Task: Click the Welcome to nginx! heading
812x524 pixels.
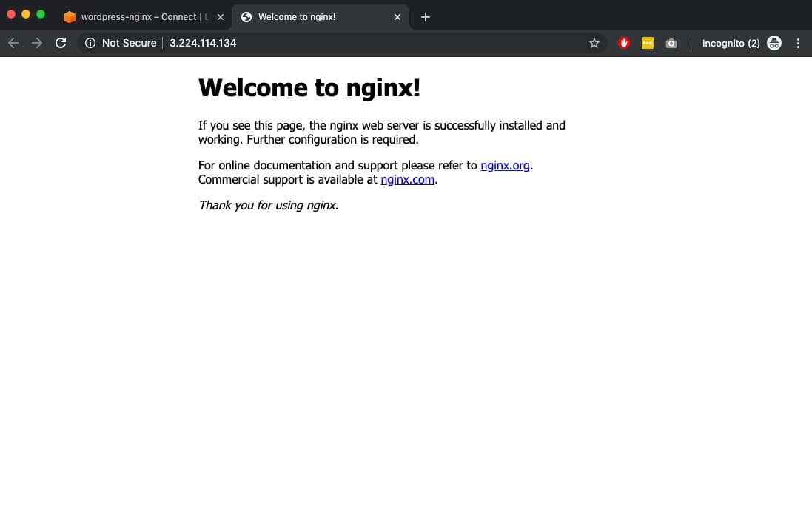Action: pos(309,87)
